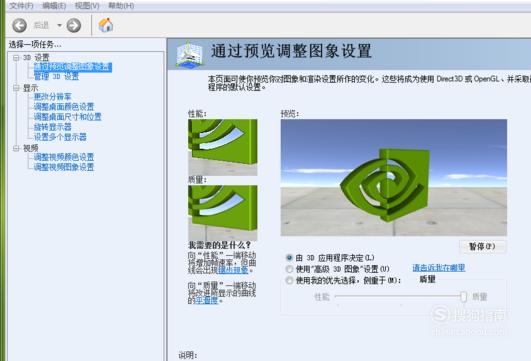The width and height of the screenshot is (531, 361).
Task: Open the 文件(F) menu
Action: tap(21, 6)
